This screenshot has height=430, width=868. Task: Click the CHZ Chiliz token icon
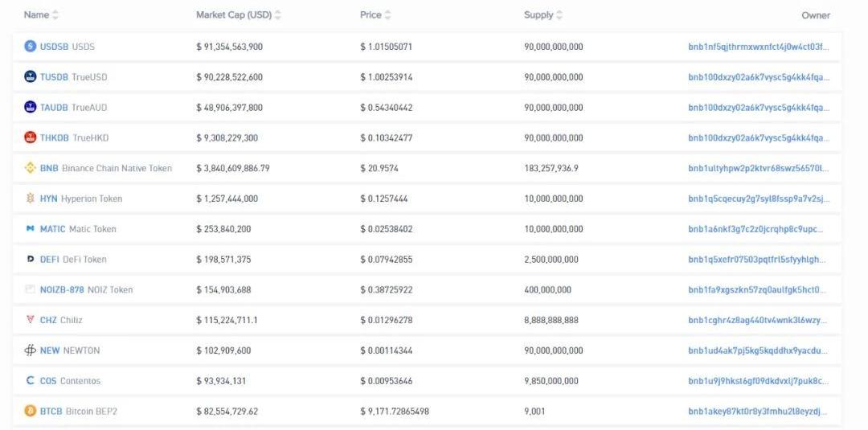click(31, 320)
